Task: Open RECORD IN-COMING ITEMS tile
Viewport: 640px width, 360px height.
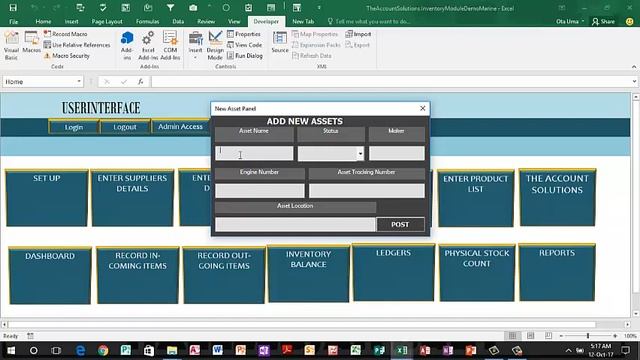Action: click(x=138, y=275)
